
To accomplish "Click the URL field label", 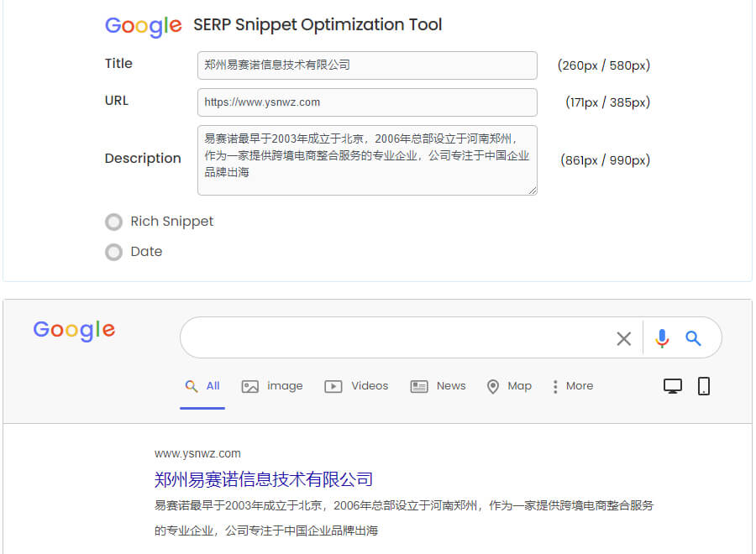I will pos(117,101).
